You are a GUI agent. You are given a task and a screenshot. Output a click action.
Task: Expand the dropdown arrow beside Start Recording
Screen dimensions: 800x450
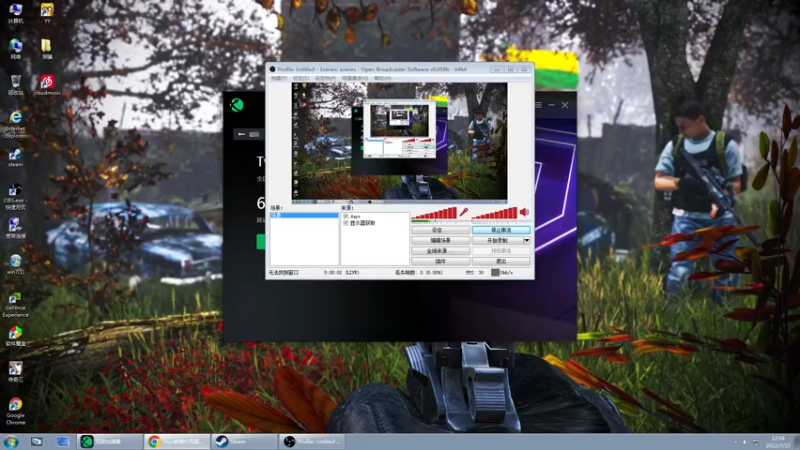point(527,240)
